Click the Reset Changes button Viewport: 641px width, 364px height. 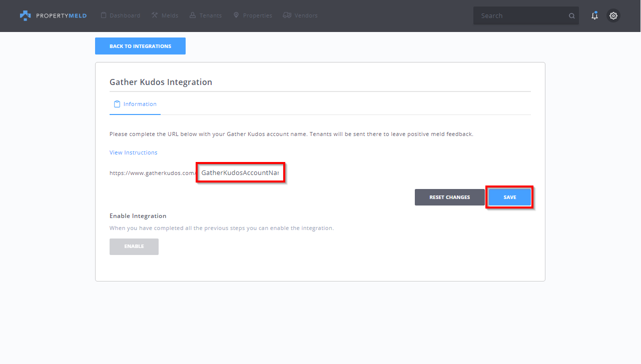click(x=449, y=197)
